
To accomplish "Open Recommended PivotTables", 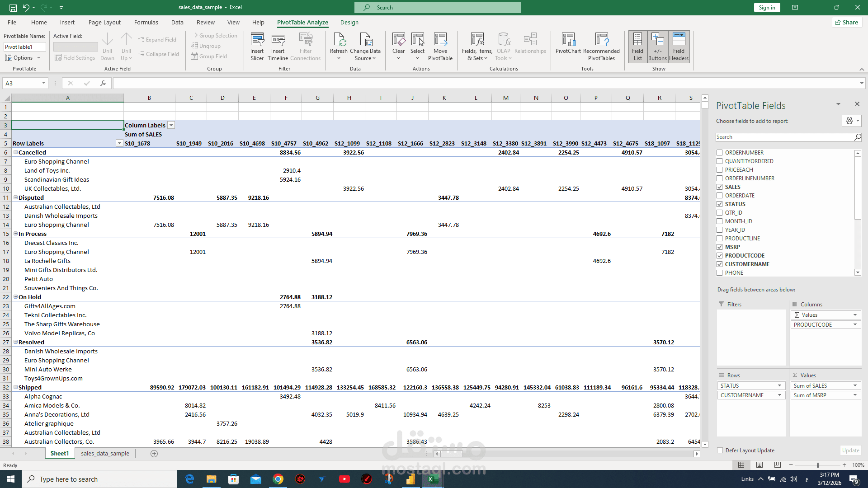I will (601, 46).
